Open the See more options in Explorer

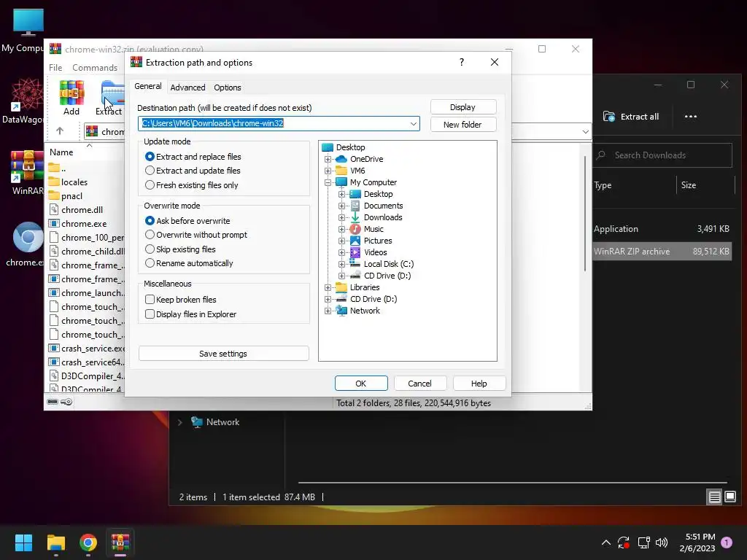pos(691,117)
